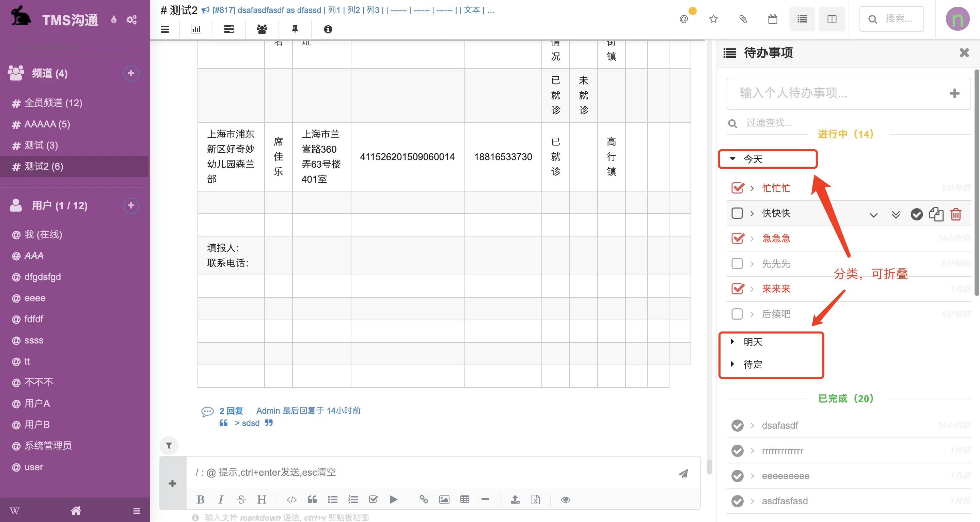Add a new user plus button

pos(131,205)
